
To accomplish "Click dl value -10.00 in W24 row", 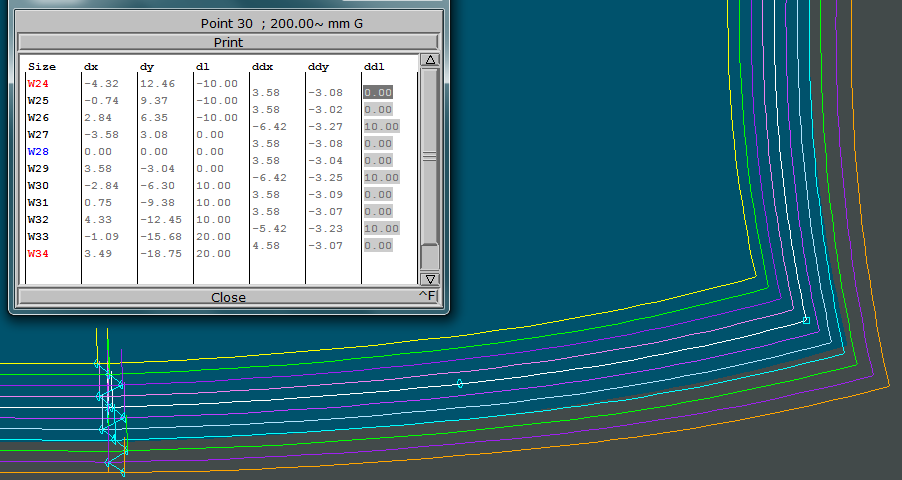I will 216,83.
